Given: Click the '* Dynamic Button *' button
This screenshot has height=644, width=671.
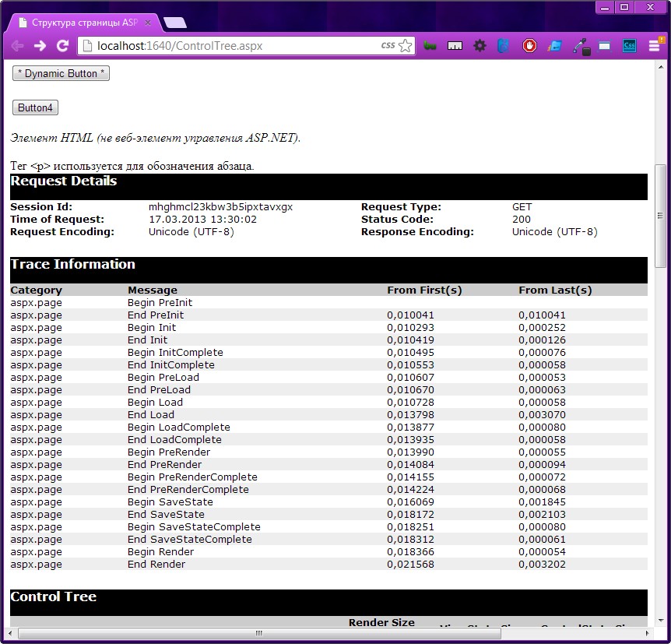Looking at the screenshot, I should point(61,73).
